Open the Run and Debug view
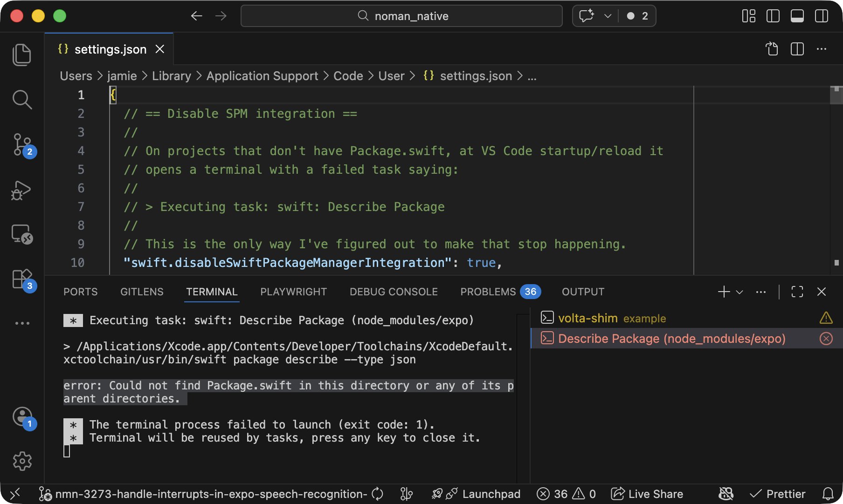Image resolution: width=843 pixels, height=504 pixels. click(22, 190)
